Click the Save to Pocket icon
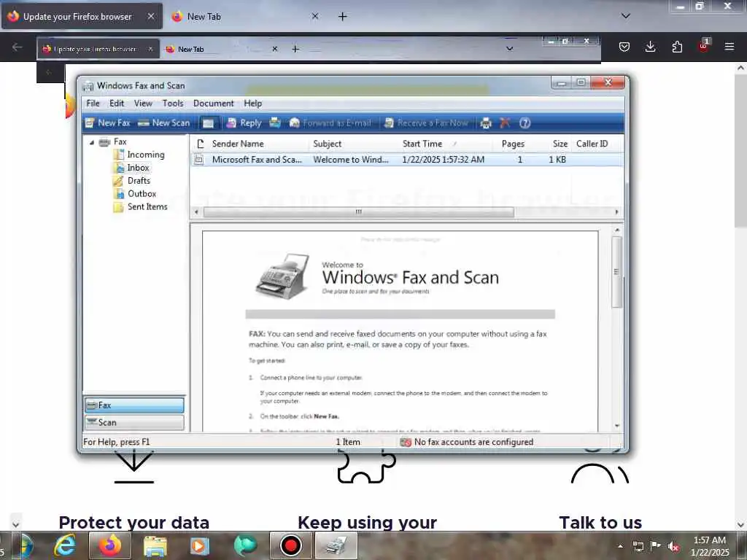747x560 pixels. coord(624,47)
